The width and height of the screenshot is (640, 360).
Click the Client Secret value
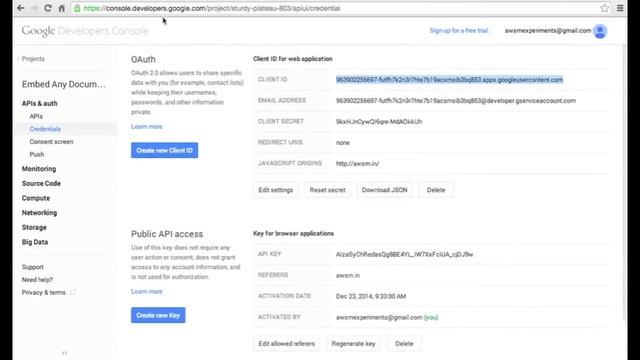[x=379, y=122]
